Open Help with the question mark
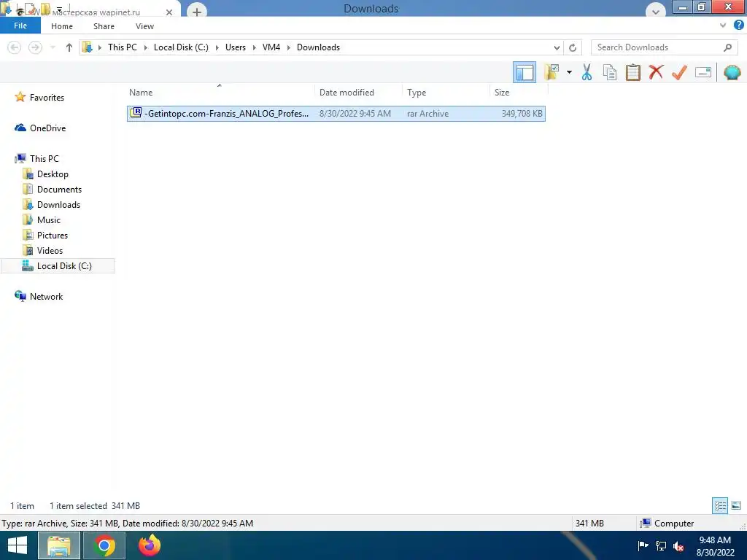This screenshot has width=747, height=560. pyautogui.click(x=739, y=26)
